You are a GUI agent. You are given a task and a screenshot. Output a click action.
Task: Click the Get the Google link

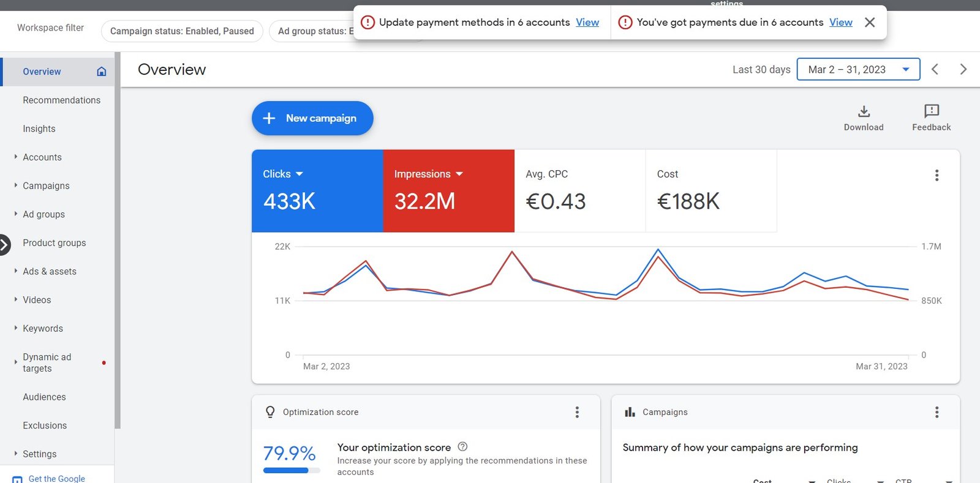(x=57, y=479)
